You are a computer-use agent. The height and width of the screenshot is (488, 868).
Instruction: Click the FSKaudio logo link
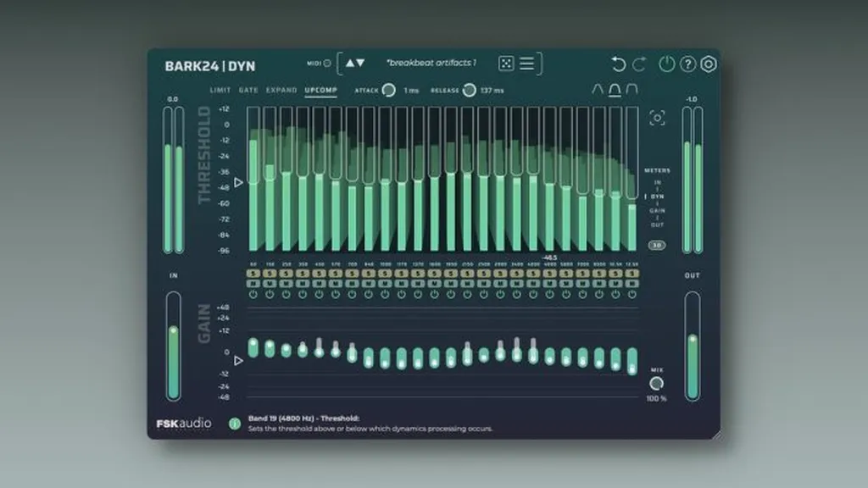point(184,424)
